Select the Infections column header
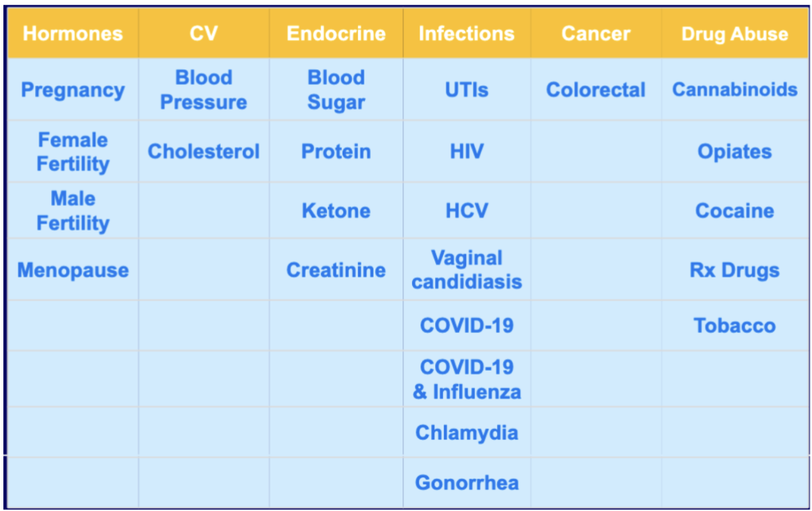This screenshot has width=812, height=511. tap(467, 34)
